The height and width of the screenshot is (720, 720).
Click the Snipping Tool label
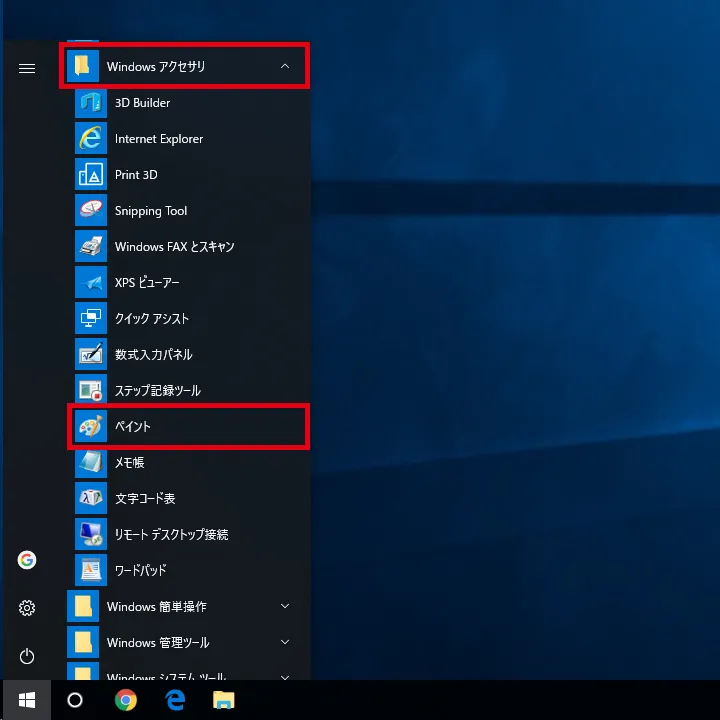point(151,211)
